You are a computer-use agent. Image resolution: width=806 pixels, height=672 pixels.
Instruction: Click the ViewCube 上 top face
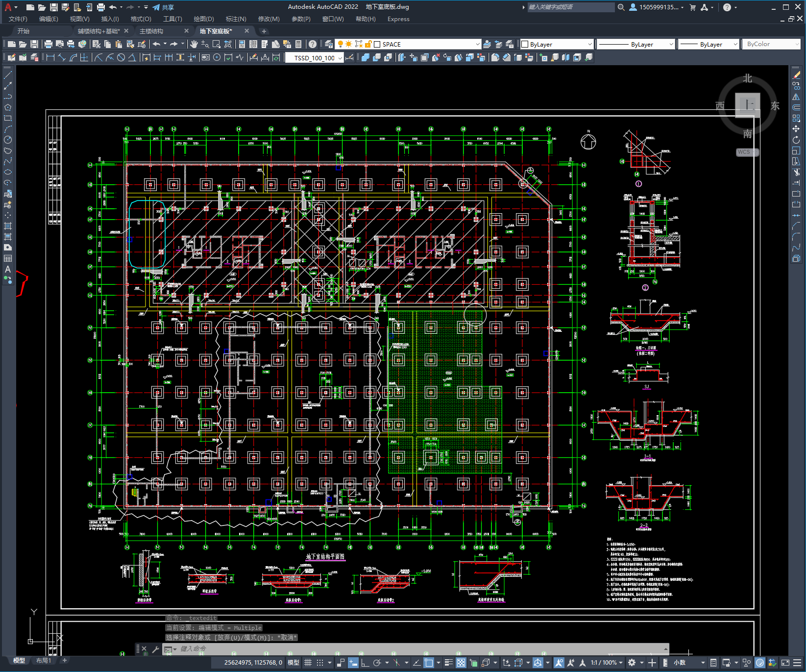pyautogui.click(x=748, y=105)
